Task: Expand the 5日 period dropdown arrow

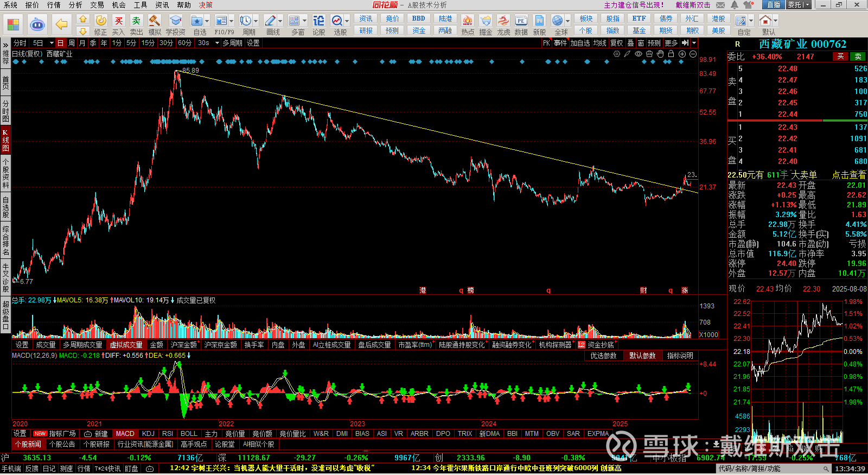Action: coord(52,43)
